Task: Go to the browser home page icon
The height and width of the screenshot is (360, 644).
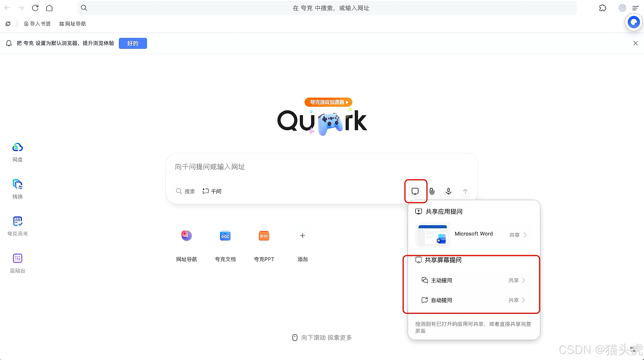Action: [x=49, y=8]
